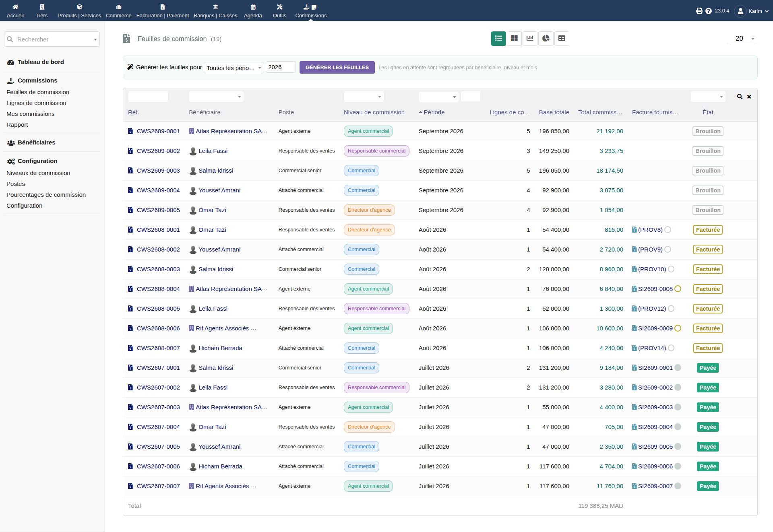The image size is (773, 532).
Task: Switch to the list view icon
Action: click(498, 39)
